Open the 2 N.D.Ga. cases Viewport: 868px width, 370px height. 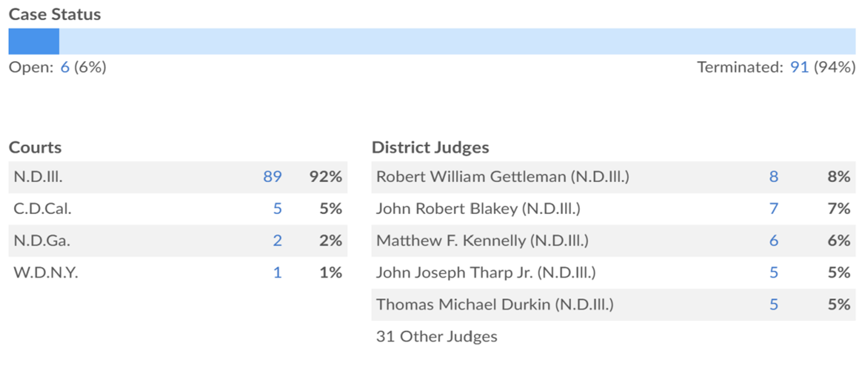(277, 241)
